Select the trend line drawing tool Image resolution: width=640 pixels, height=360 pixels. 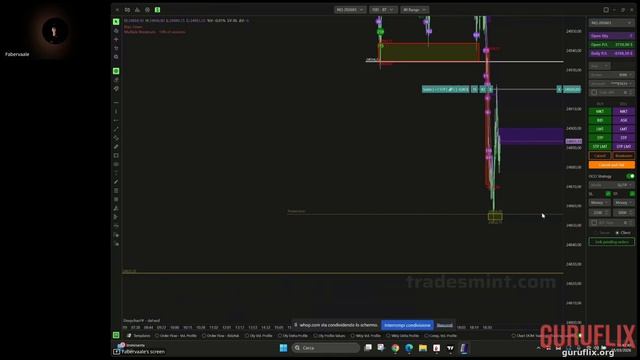point(116,129)
